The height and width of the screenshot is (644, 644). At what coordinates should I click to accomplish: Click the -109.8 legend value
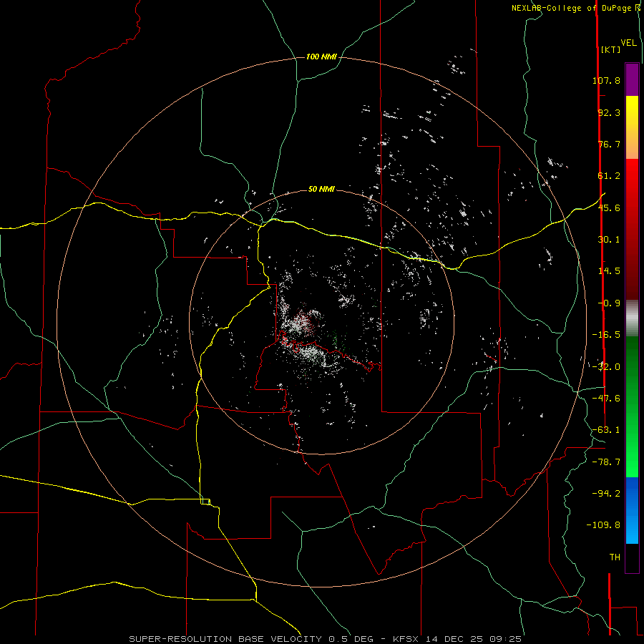click(x=603, y=525)
